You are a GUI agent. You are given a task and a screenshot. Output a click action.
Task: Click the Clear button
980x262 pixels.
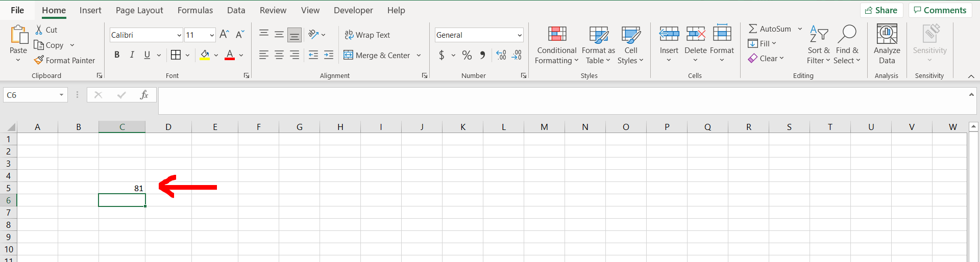point(766,58)
